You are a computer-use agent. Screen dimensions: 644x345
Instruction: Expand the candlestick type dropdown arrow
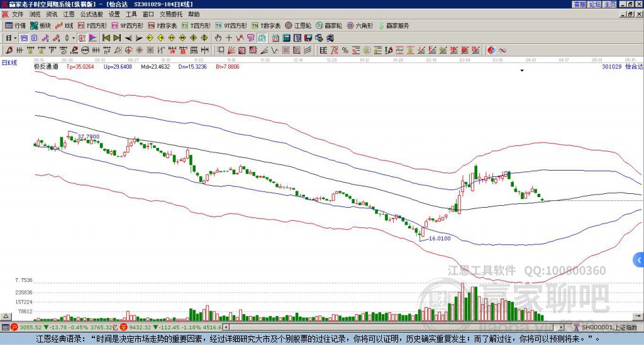pos(74,38)
